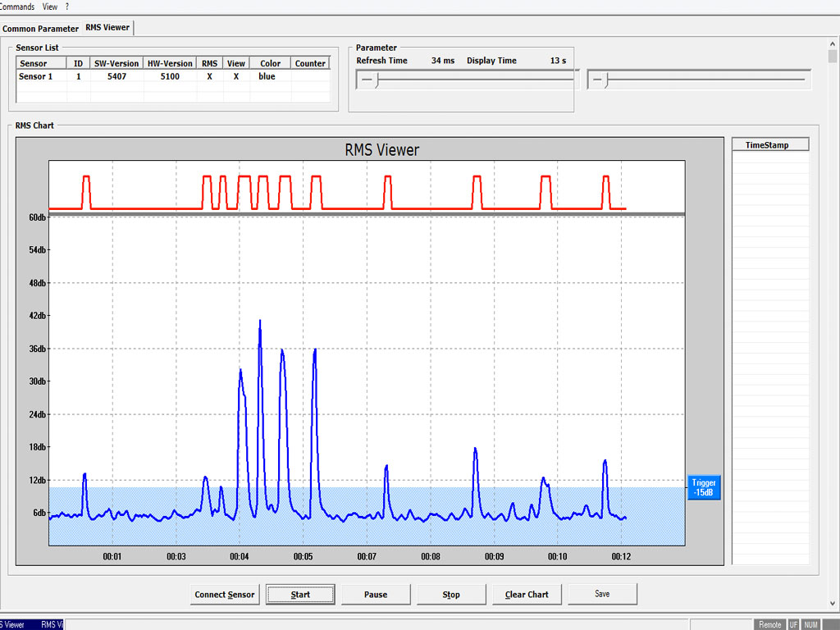Viewport: 840px width, 630px height.
Task: Click the NUM status bar indicator
Action: [x=811, y=624]
